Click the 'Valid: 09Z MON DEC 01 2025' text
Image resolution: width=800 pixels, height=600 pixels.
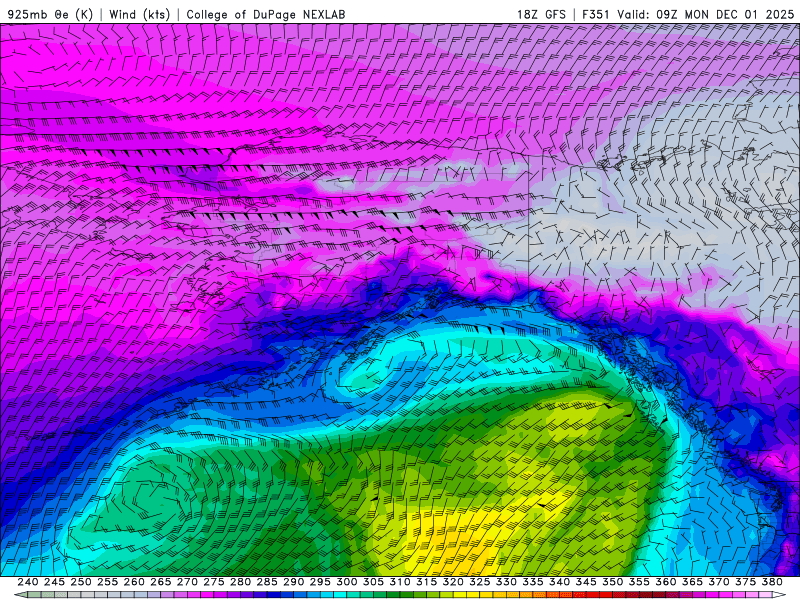coord(706,14)
